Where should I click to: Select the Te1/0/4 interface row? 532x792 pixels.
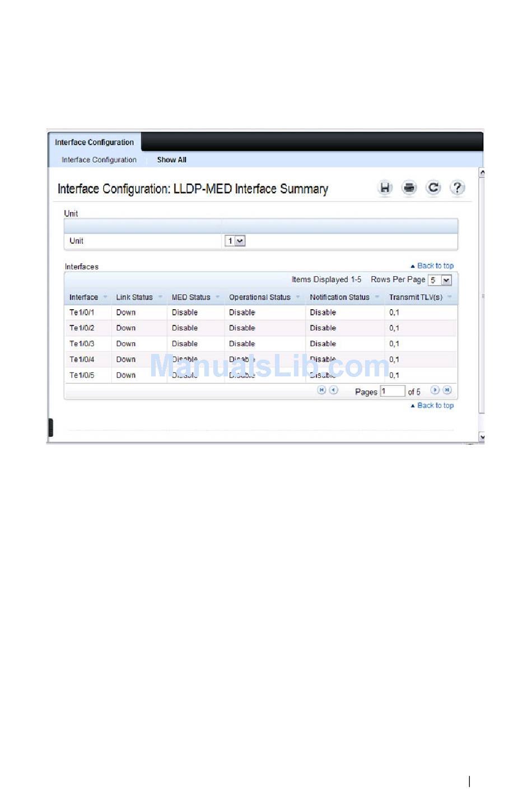261,360
